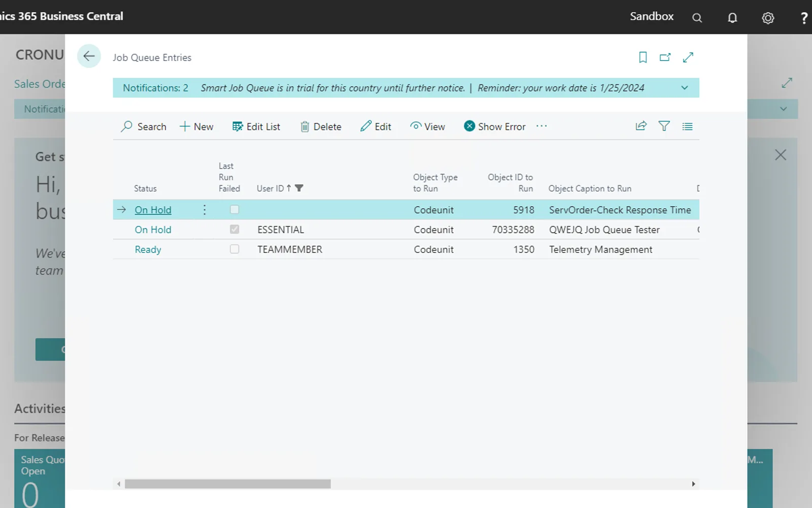
Task: Open the On Hold link for ESSENTIAL
Action: coord(153,230)
